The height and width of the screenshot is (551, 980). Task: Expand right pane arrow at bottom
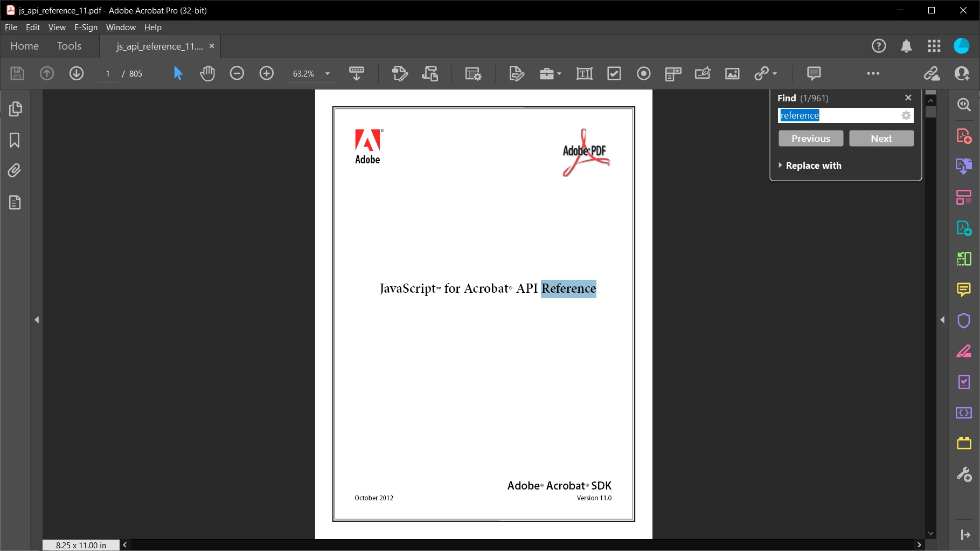pyautogui.click(x=965, y=535)
